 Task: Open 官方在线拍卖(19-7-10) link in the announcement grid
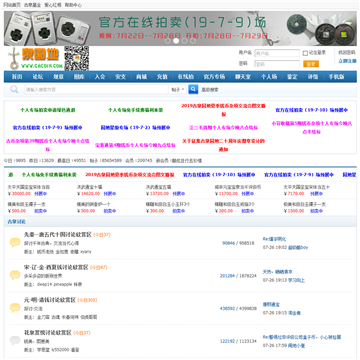pos(312,110)
